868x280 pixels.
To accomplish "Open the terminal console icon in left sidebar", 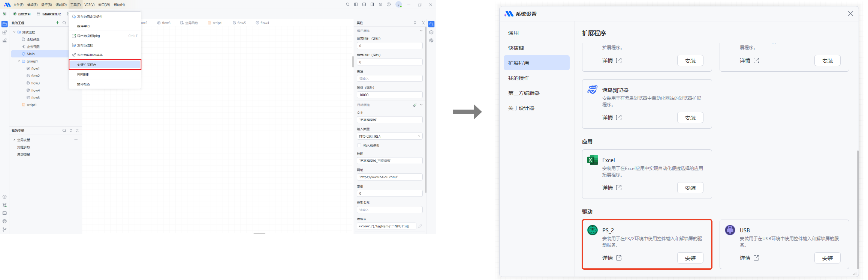I will [4, 213].
